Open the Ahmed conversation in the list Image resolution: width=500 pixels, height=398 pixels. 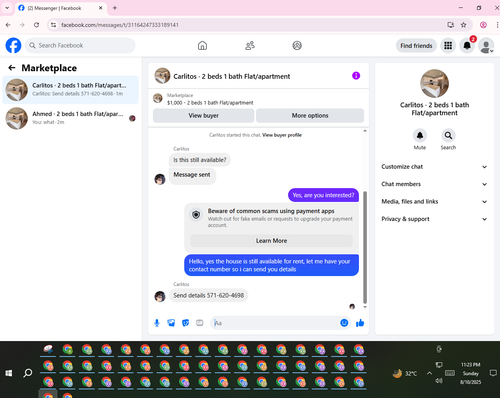(x=70, y=118)
